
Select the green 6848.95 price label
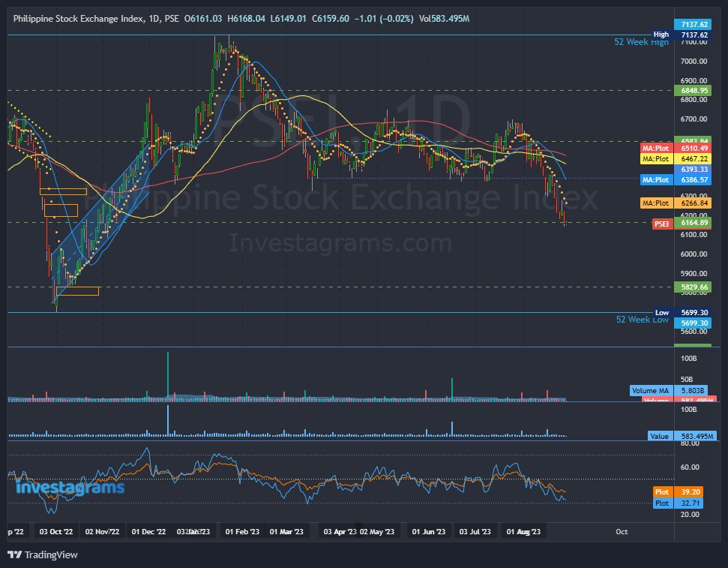(692, 90)
